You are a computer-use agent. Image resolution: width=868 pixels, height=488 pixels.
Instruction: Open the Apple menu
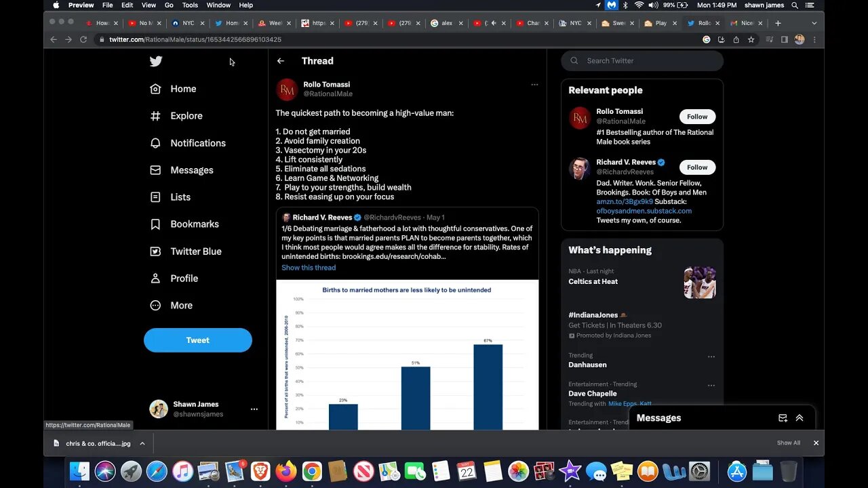56,5
